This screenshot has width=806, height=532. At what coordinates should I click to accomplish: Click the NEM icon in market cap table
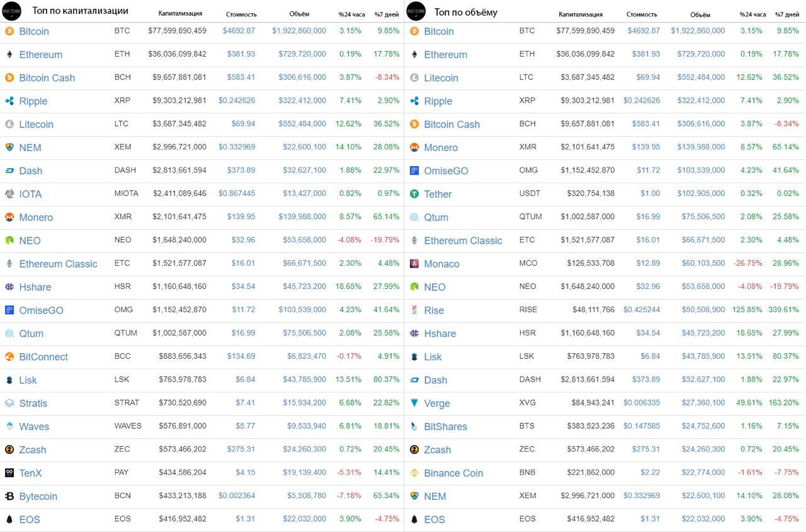click(x=9, y=147)
